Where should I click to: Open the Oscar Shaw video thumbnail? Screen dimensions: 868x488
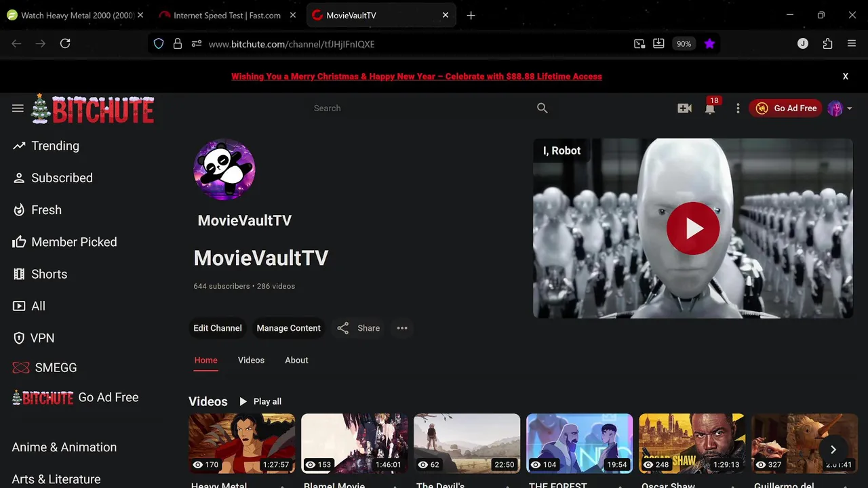pos(692,443)
